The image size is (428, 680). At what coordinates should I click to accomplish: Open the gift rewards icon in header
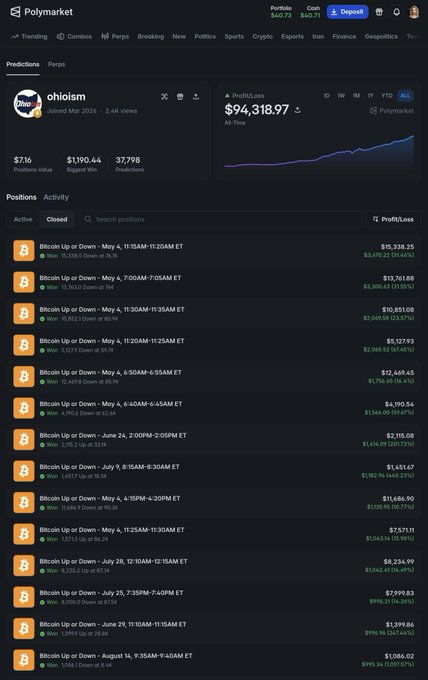tap(379, 12)
